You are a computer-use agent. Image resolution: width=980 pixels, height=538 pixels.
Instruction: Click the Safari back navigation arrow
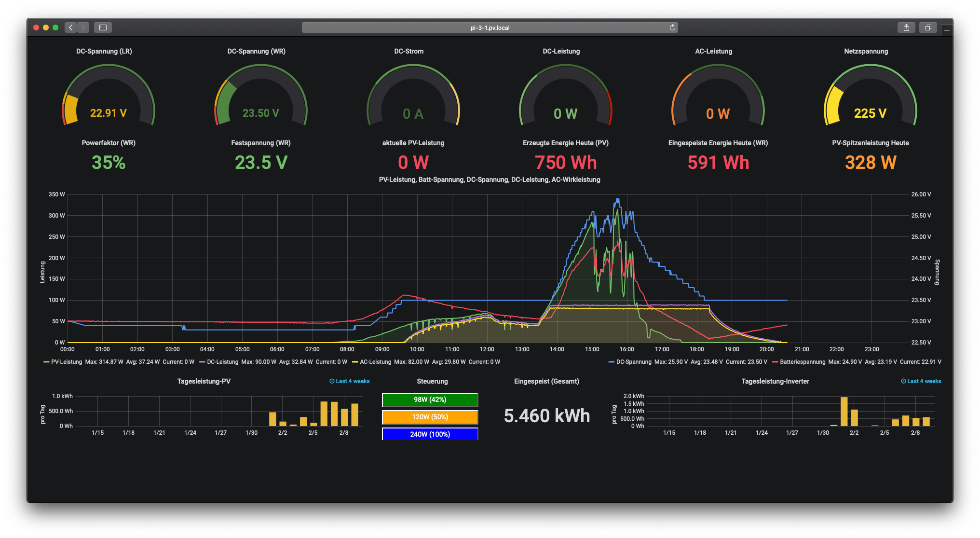pyautogui.click(x=70, y=28)
